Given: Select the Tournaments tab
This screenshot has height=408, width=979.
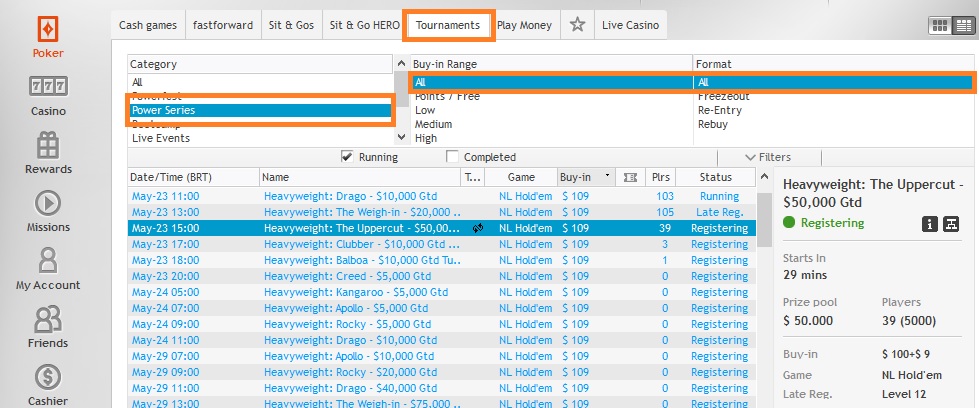Looking at the screenshot, I should [x=448, y=26].
